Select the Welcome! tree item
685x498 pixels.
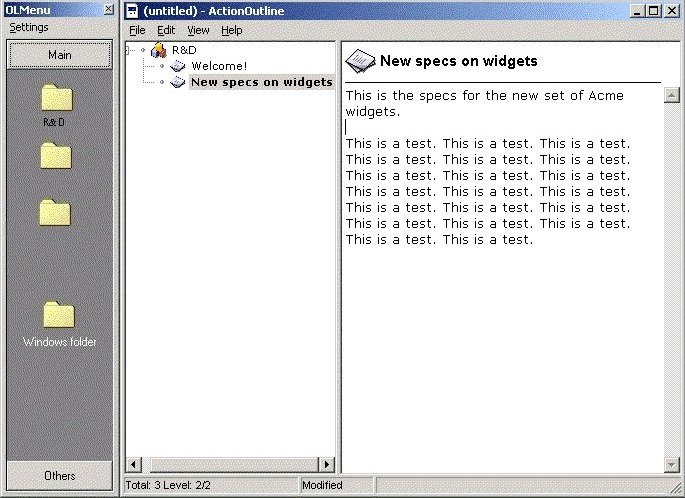click(219, 66)
